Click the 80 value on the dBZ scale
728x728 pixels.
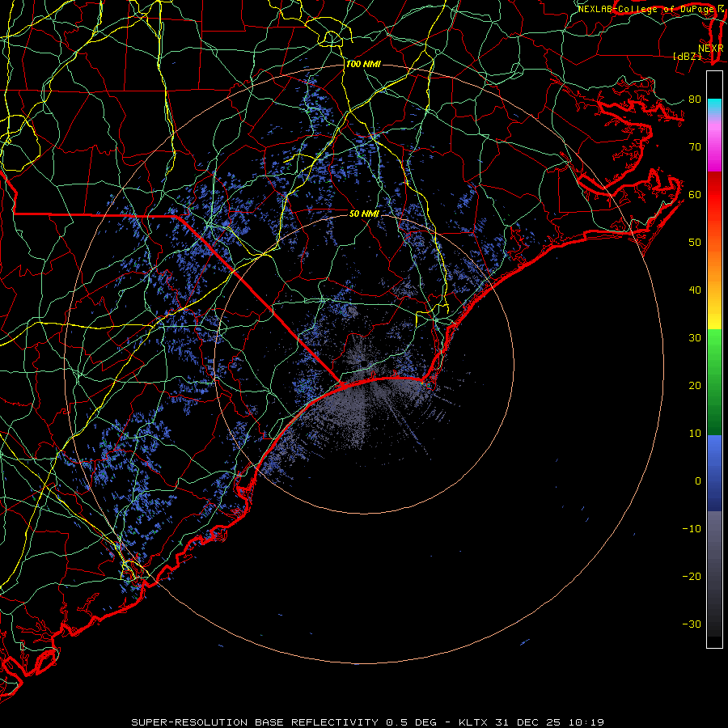pos(695,99)
